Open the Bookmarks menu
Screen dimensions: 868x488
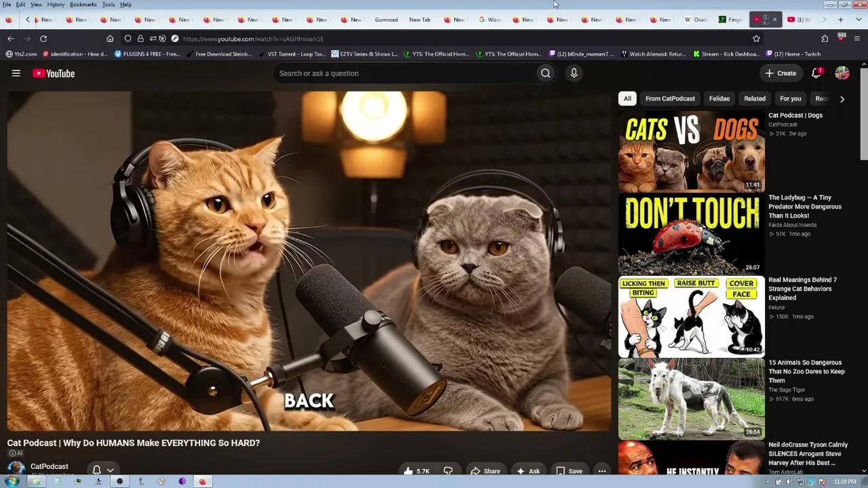[x=83, y=5]
